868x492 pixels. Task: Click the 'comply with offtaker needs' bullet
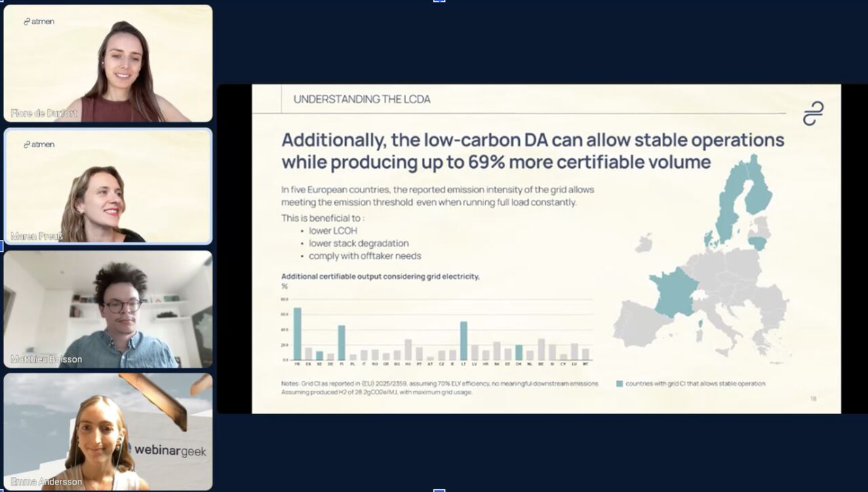pos(365,256)
